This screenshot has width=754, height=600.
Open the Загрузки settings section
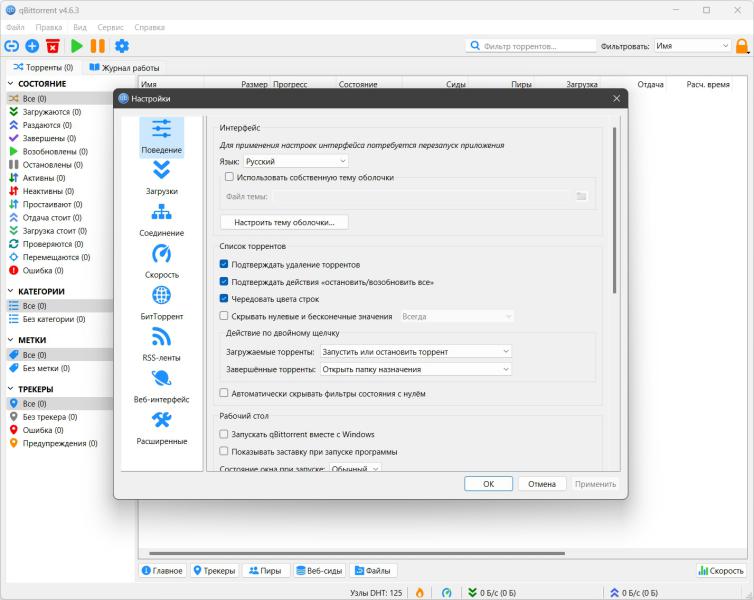click(162, 178)
